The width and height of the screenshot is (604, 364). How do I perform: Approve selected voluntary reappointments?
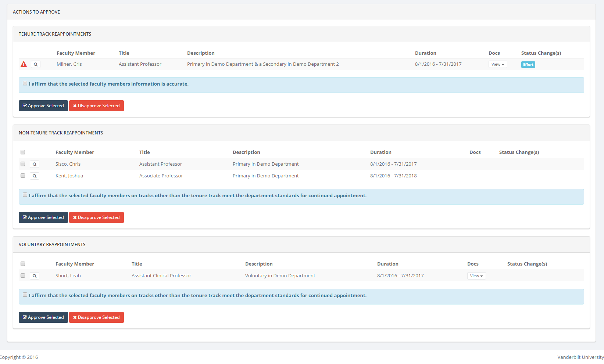pos(43,317)
